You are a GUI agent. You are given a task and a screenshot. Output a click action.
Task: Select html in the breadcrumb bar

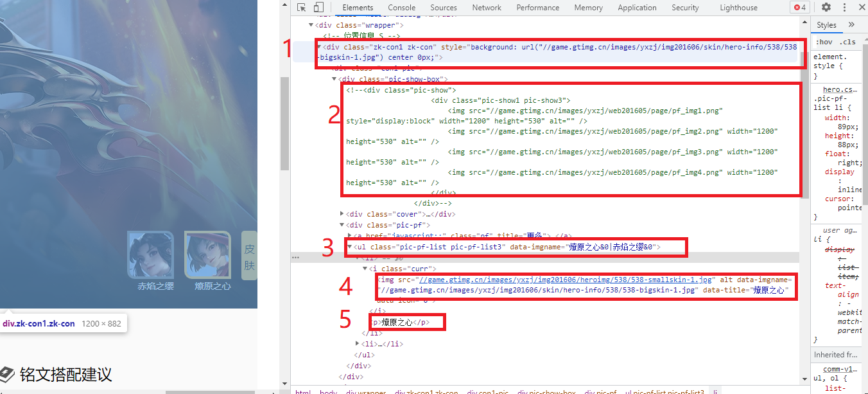point(303,391)
